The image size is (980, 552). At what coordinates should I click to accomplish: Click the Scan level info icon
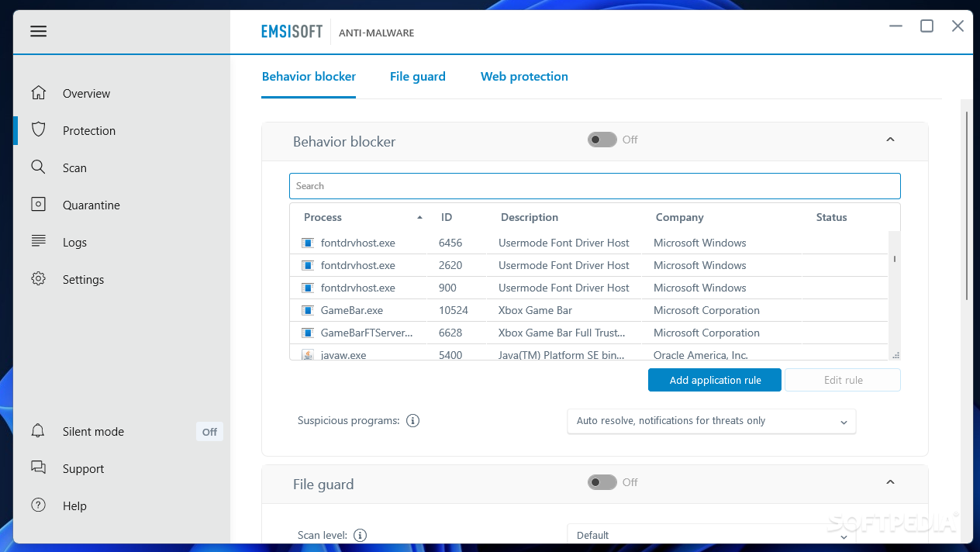click(361, 535)
